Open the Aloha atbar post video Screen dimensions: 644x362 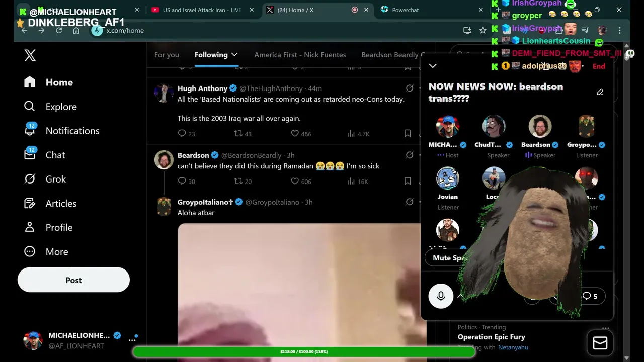click(302, 292)
